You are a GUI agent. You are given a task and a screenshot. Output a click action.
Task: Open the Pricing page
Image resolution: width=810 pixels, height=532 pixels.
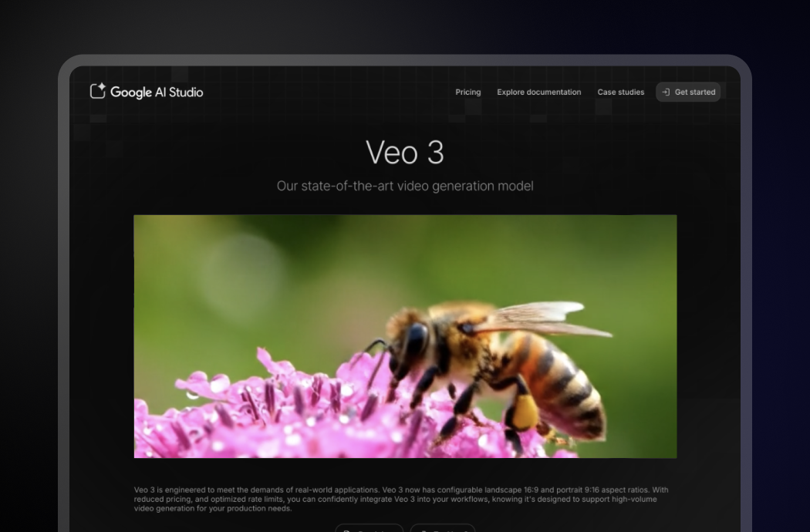(x=467, y=93)
